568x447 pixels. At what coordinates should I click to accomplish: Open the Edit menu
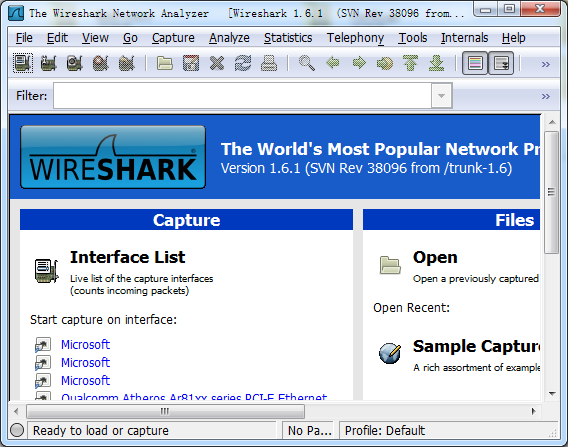57,38
